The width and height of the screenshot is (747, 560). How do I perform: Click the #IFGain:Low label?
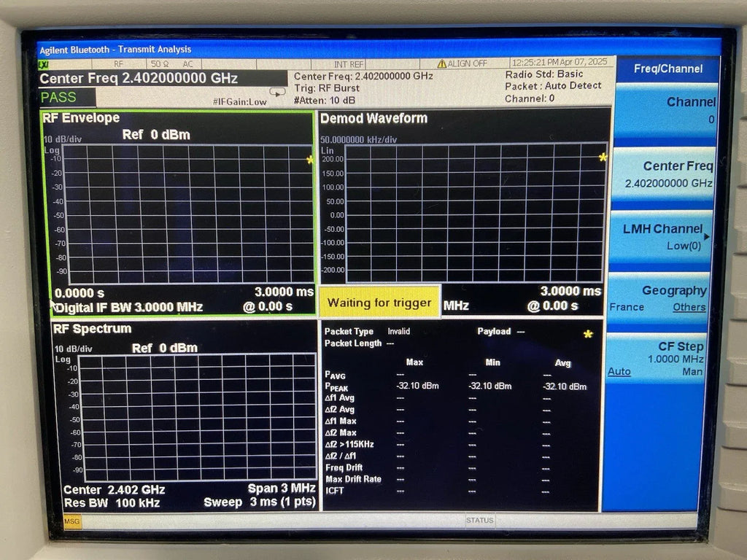coord(239,101)
